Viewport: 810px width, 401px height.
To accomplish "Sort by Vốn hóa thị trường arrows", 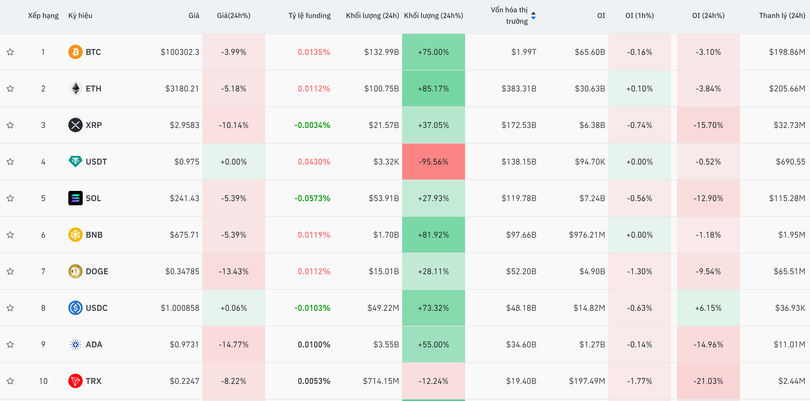I will (533, 16).
